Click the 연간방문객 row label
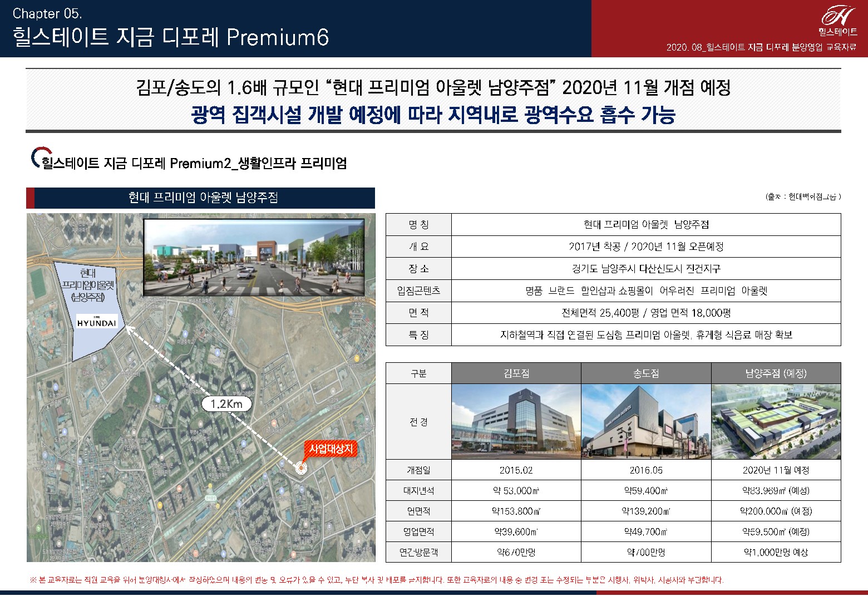 (x=418, y=552)
